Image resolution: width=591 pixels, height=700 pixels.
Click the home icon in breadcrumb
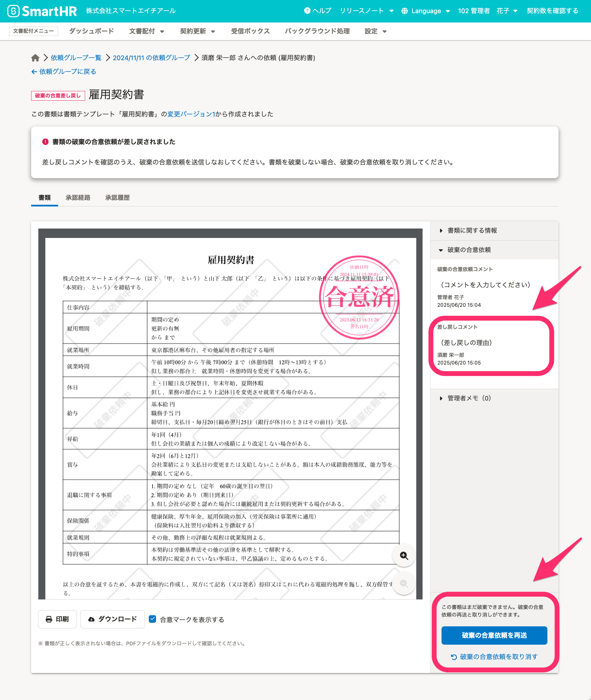pyautogui.click(x=35, y=58)
